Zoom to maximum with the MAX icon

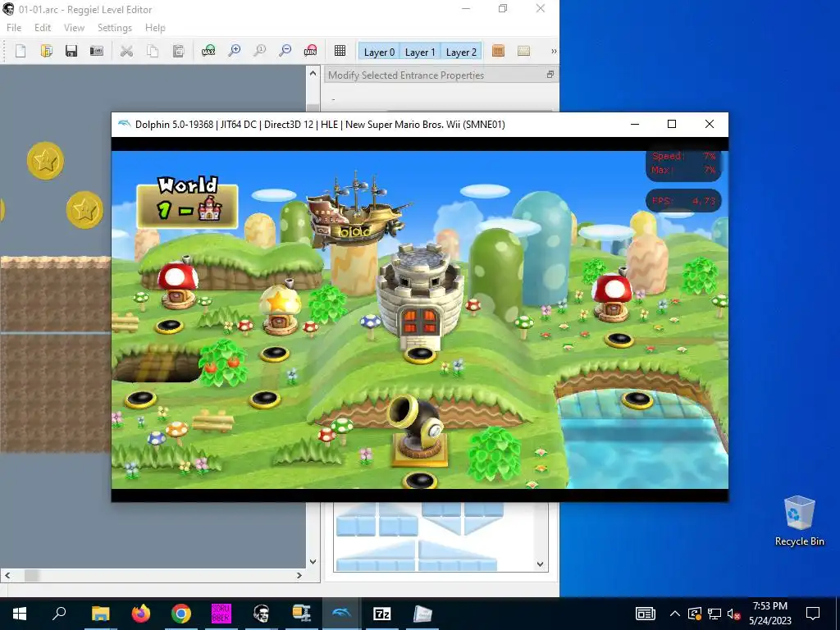208,51
